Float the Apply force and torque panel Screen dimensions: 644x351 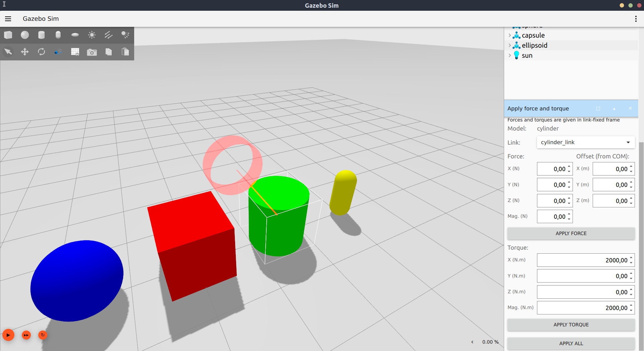(x=598, y=108)
